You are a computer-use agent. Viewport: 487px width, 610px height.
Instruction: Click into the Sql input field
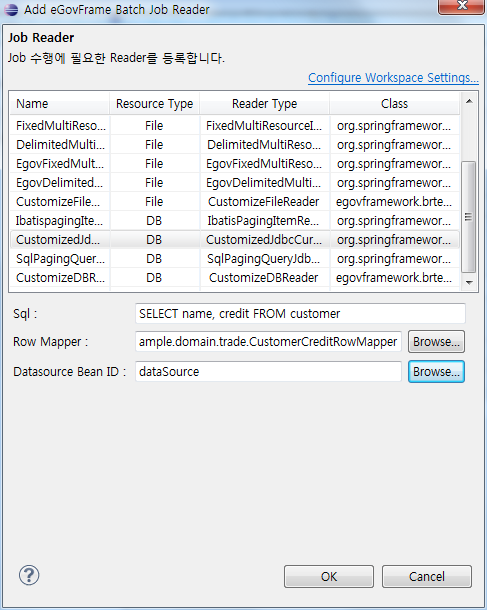[x=300, y=314]
